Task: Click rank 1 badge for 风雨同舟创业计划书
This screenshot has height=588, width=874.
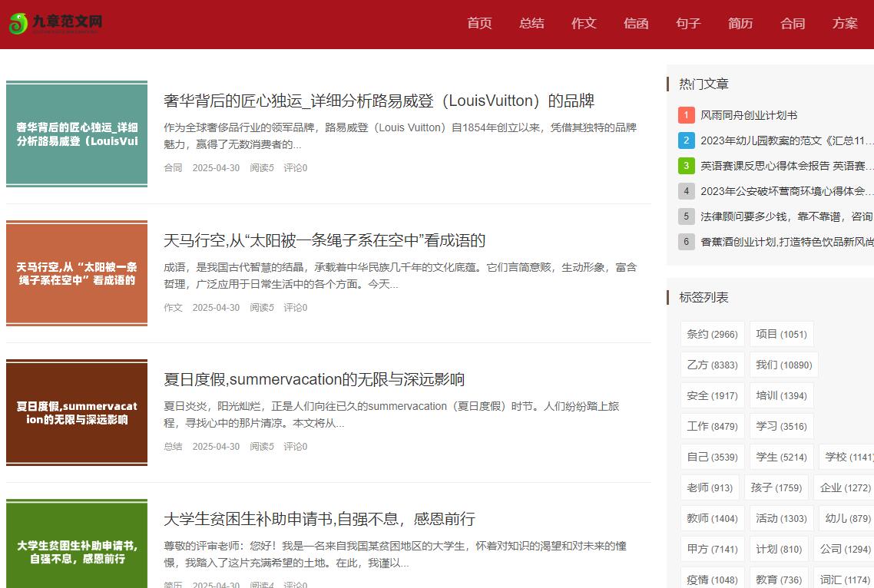Action: coord(687,115)
